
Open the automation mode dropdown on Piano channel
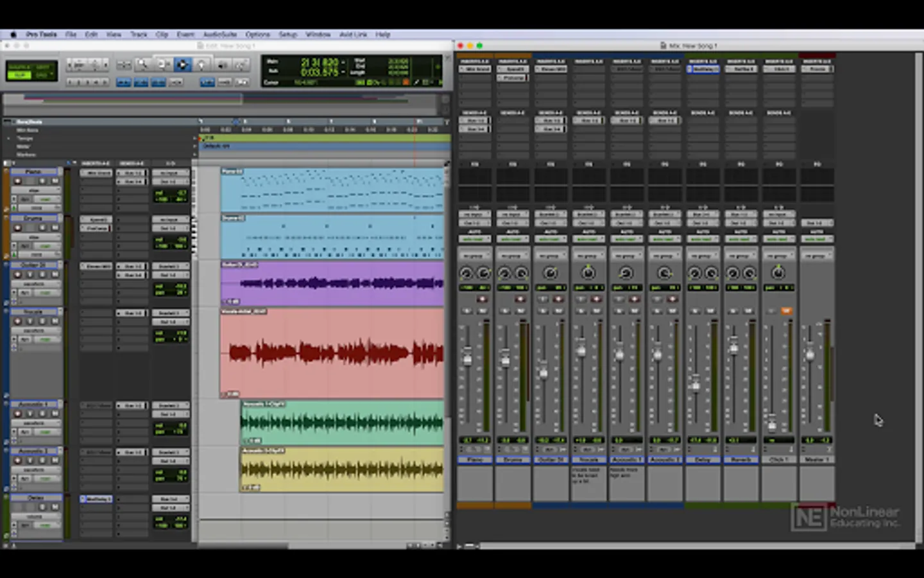pyautogui.click(x=474, y=240)
